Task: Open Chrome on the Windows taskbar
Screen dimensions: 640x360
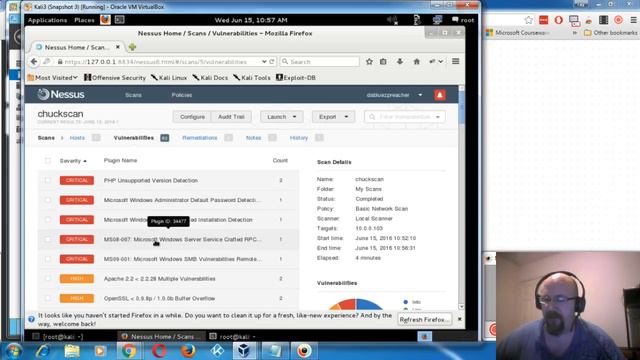Action: point(129,351)
